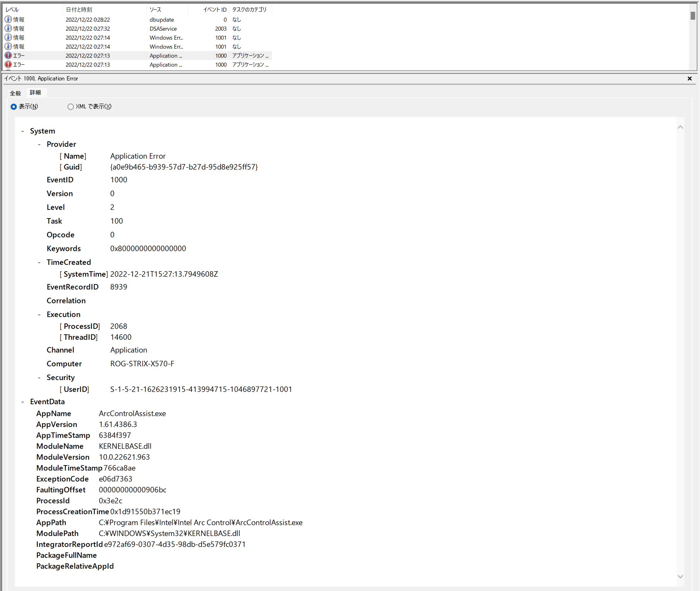The width and height of the screenshot is (700, 591).
Task: Collapse the TimeCreated node
Action: tap(39, 262)
